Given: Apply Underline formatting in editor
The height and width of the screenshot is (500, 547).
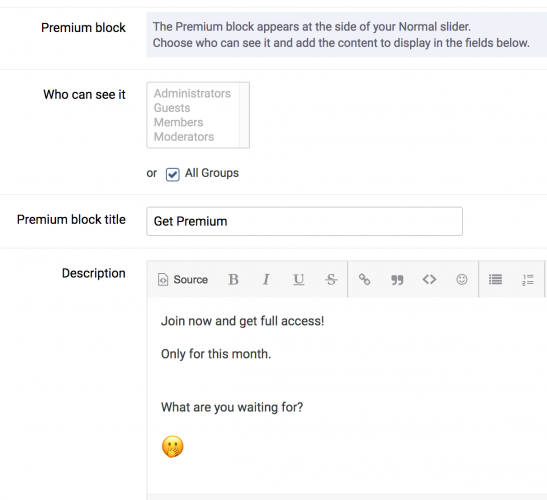Looking at the screenshot, I should click(298, 279).
